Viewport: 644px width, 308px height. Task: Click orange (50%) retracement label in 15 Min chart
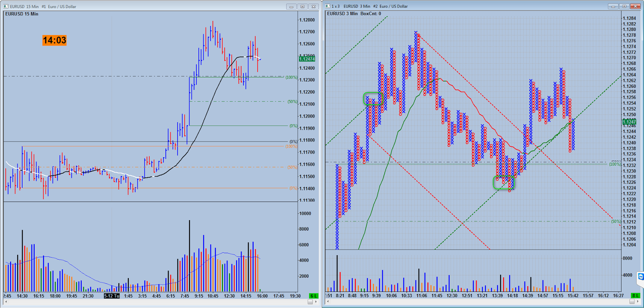(x=292, y=167)
